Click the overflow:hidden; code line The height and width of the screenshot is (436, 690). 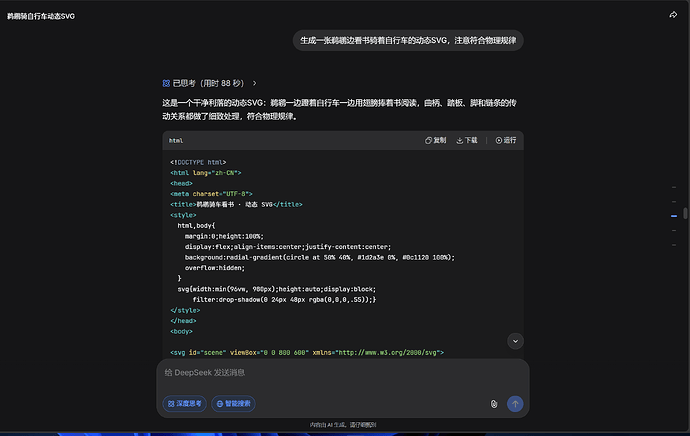click(x=215, y=268)
